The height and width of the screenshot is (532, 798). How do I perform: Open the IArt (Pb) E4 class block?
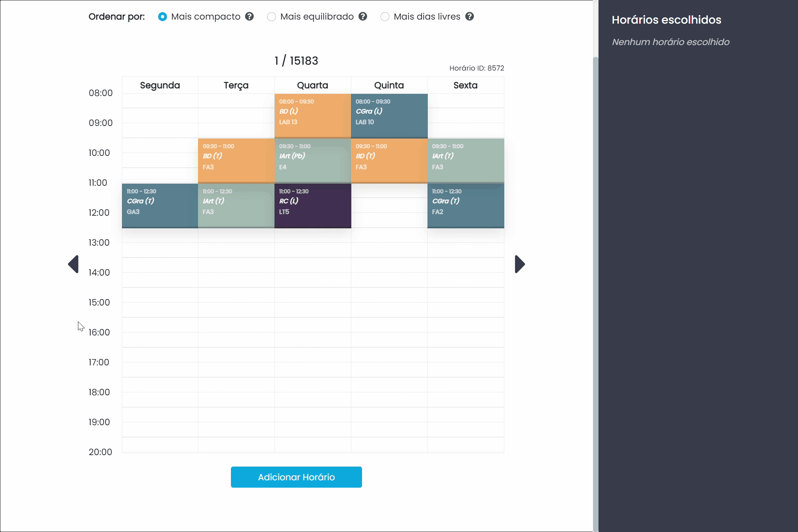pyautogui.click(x=313, y=161)
